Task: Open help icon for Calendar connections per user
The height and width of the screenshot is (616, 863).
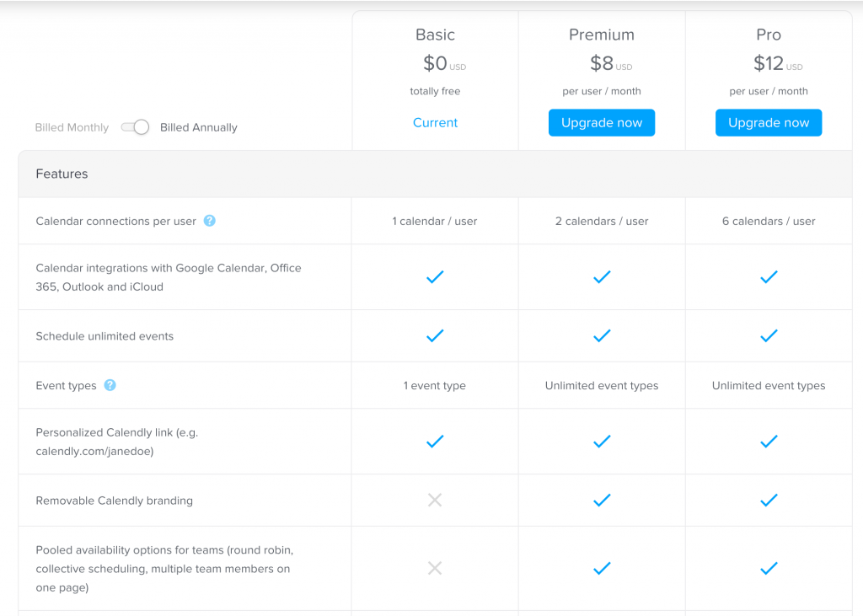Action: coord(210,221)
